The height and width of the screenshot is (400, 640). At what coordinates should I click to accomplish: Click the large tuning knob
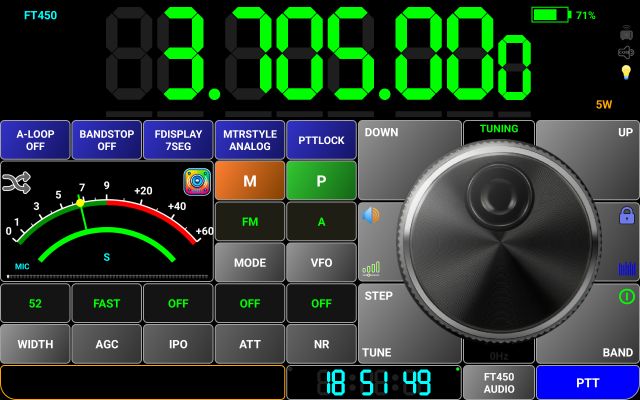point(498,239)
